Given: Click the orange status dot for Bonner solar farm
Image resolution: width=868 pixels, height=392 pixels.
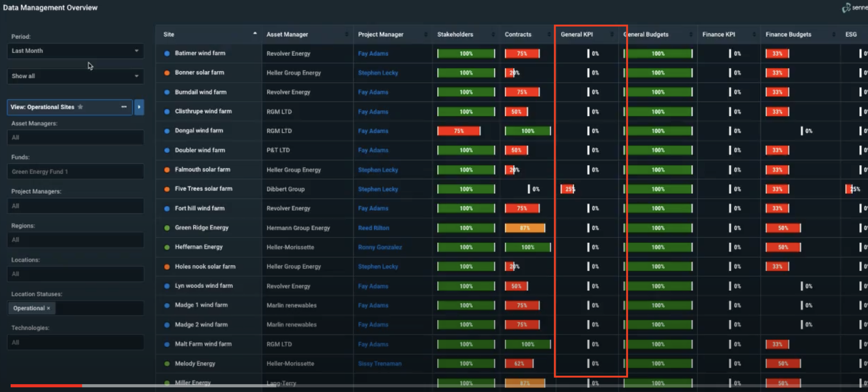Looking at the screenshot, I should point(167,73).
